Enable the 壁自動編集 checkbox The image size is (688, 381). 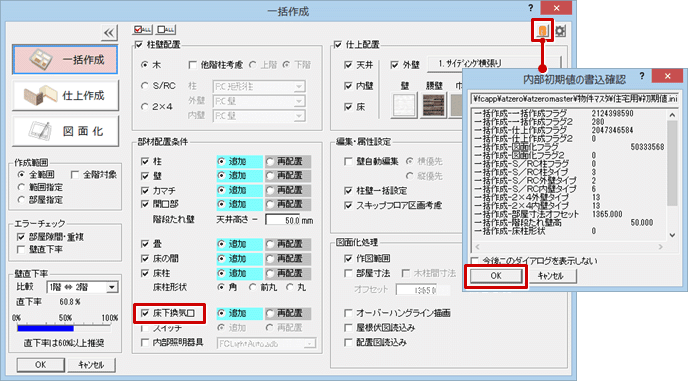348,162
